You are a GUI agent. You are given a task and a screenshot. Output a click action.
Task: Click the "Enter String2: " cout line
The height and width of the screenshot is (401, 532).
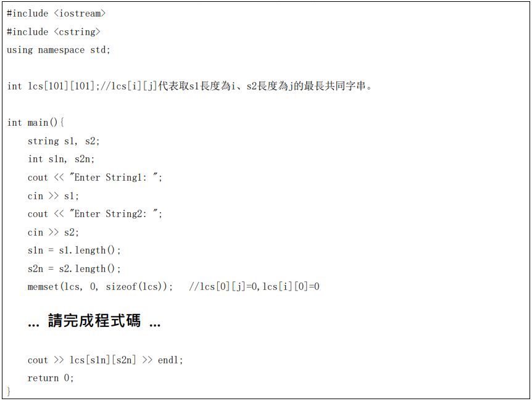click(x=95, y=214)
